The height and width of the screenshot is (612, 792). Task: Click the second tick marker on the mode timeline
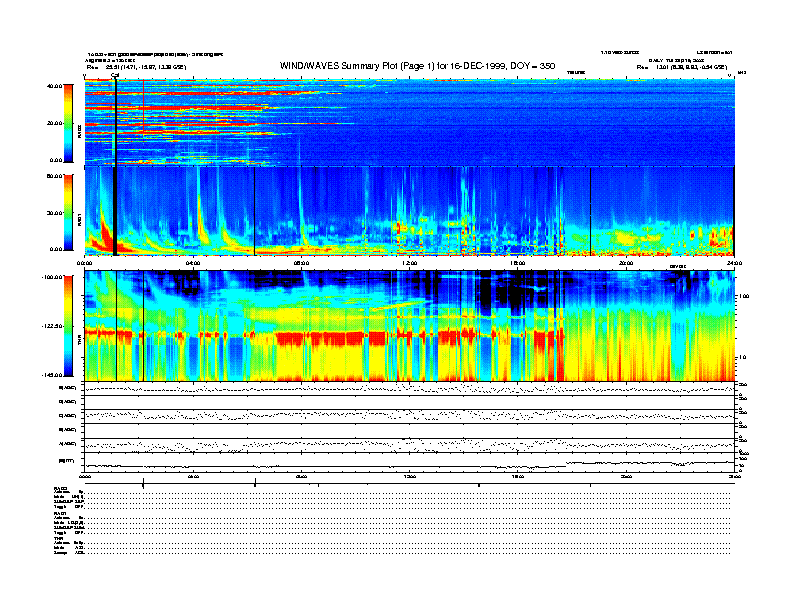255,483
